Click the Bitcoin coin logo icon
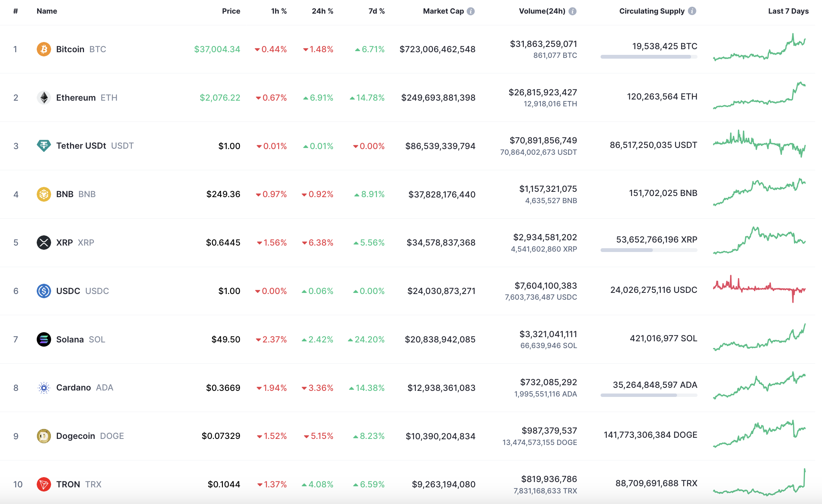 [44, 49]
